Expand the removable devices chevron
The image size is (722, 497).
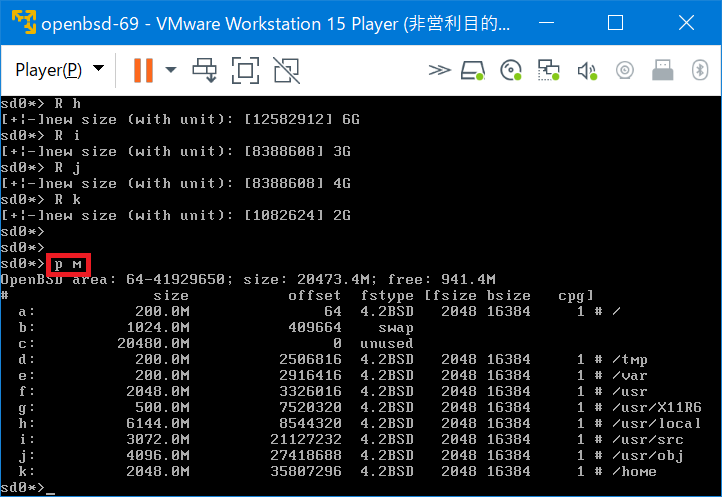click(439, 70)
